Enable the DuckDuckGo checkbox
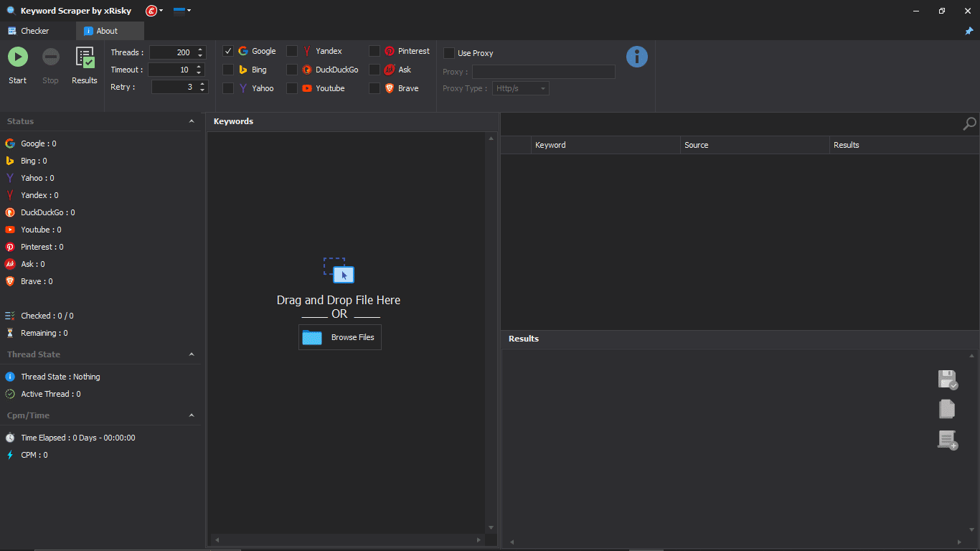Image resolution: width=980 pixels, height=551 pixels. [x=292, y=70]
